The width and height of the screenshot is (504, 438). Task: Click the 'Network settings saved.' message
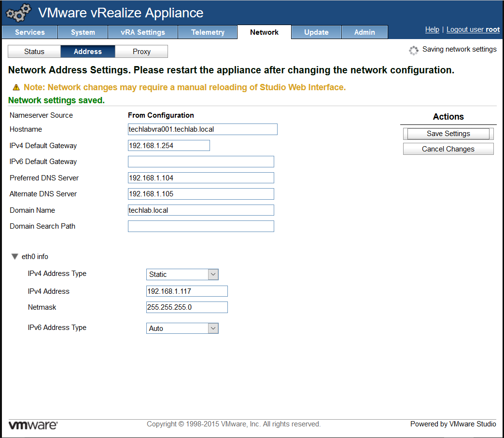[56, 100]
